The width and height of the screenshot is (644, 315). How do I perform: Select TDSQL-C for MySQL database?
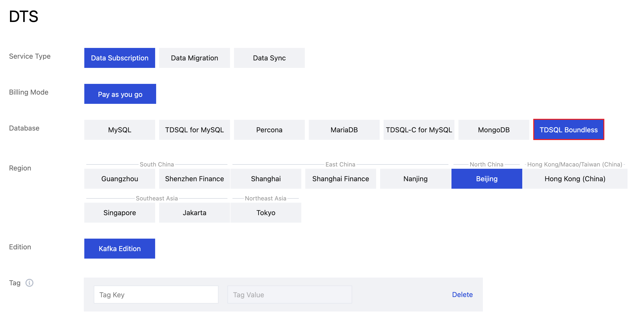419,130
